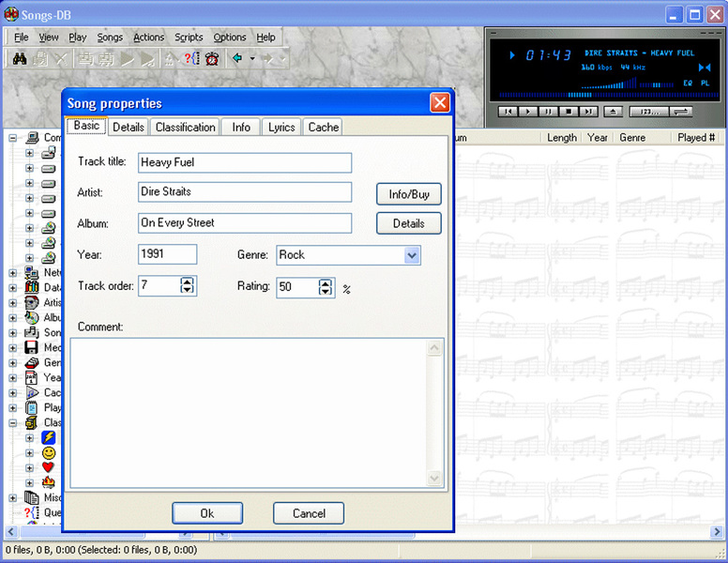The image size is (728, 563).
Task: Expand the Misc tree node
Action: [13, 497]
